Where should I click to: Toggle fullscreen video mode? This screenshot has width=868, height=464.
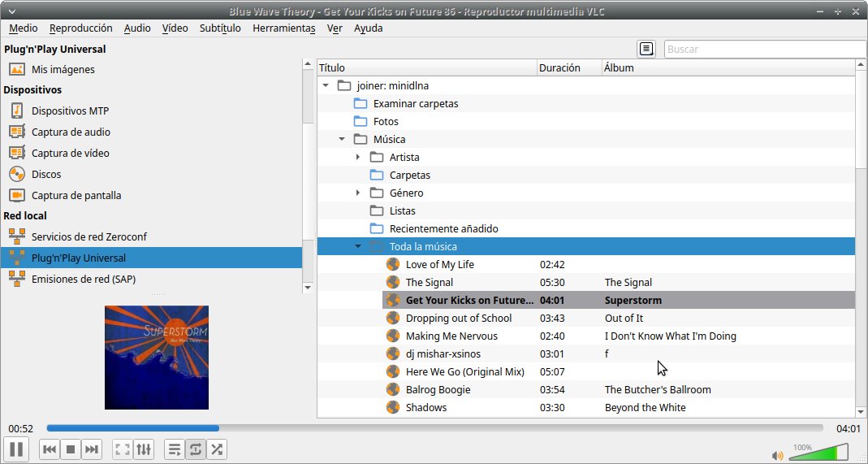(123, 449)
